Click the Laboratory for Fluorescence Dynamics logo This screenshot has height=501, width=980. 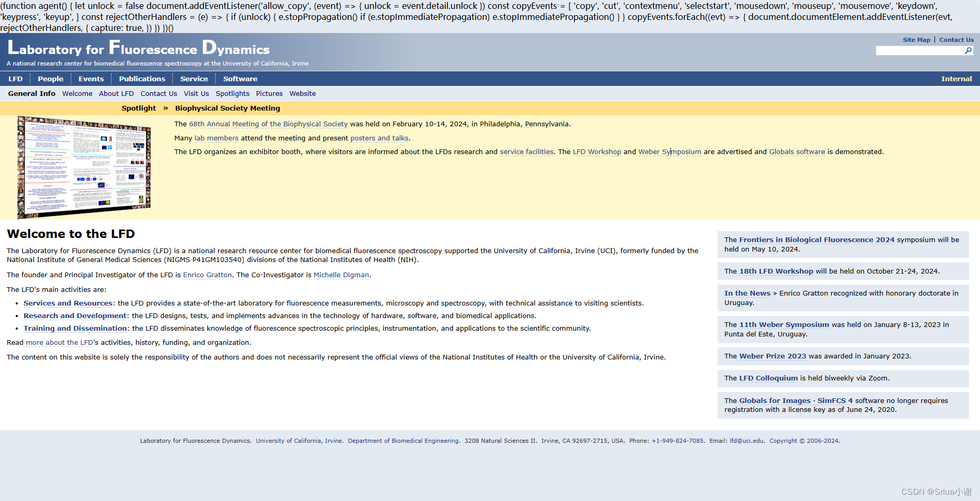tap(138, 48)
